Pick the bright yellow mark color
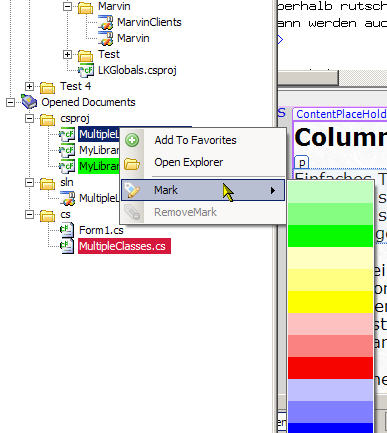Image resolution: width=387 pixels, height=433 pixels. tap(330, 302)
